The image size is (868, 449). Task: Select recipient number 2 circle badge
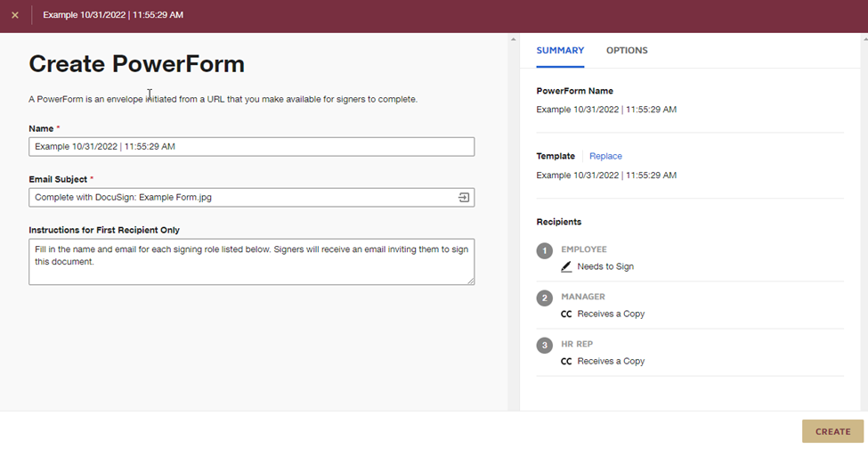tap(545, 298)
